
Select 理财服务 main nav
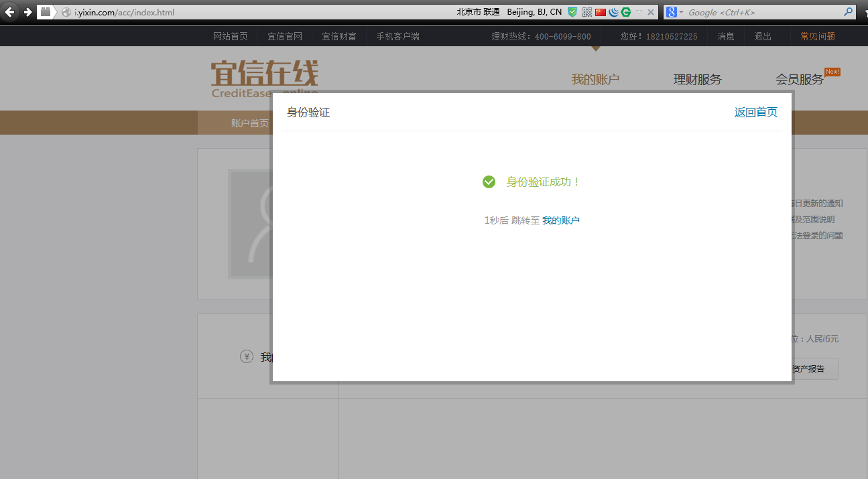point(698,79)
